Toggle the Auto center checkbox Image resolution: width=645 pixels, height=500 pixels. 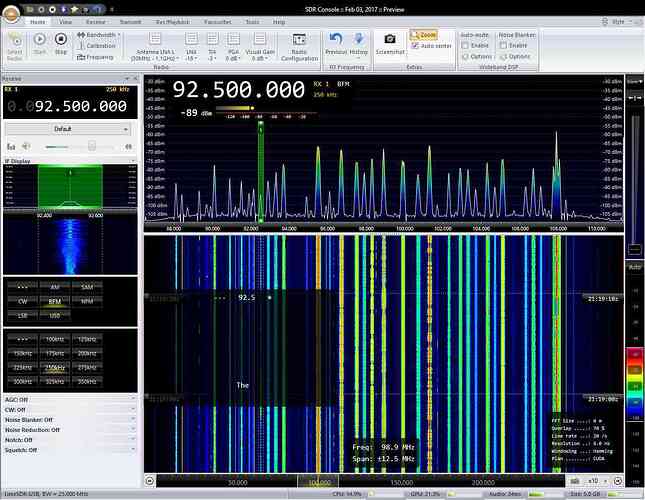click(415, 46)
